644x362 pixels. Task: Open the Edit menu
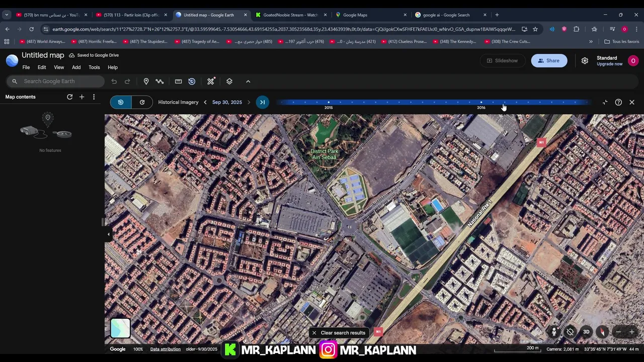[42, 67]
